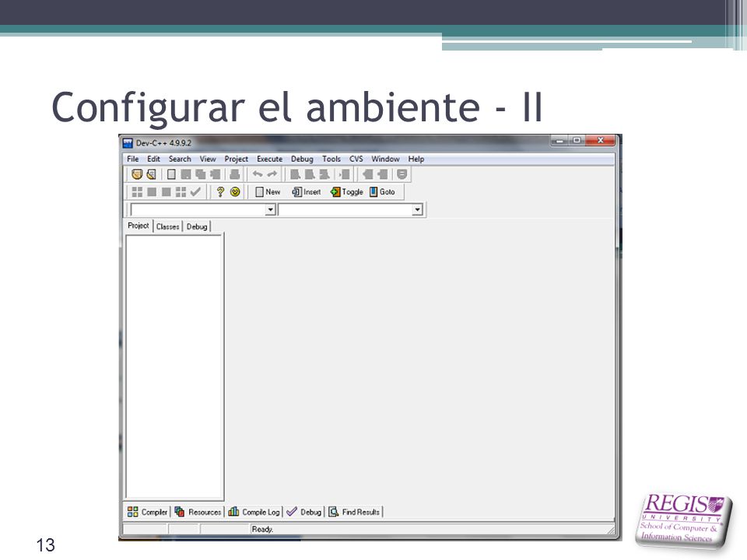
Task: Click the Insert toolbar button
Action: [x=307, y=192]
